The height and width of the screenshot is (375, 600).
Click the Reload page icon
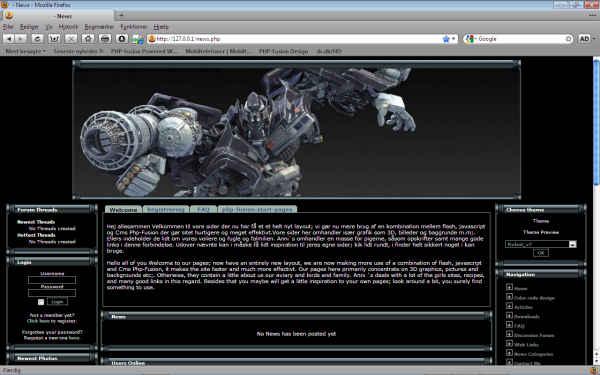point(37,39)
